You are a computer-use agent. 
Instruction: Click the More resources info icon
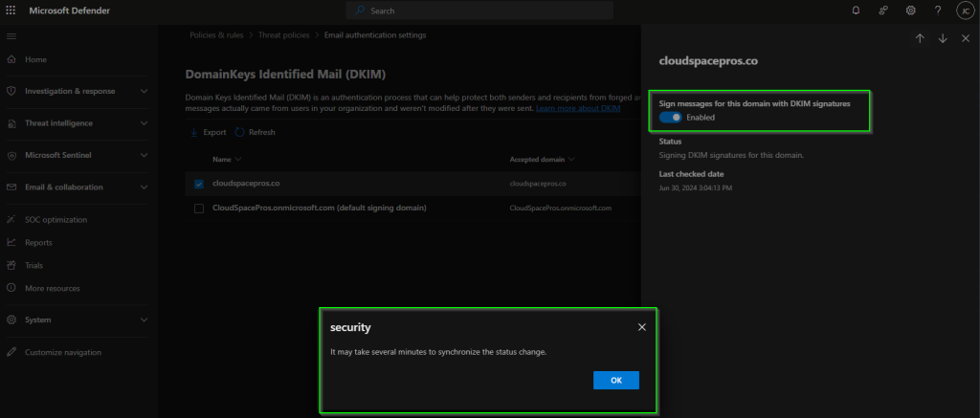point(11,288)
